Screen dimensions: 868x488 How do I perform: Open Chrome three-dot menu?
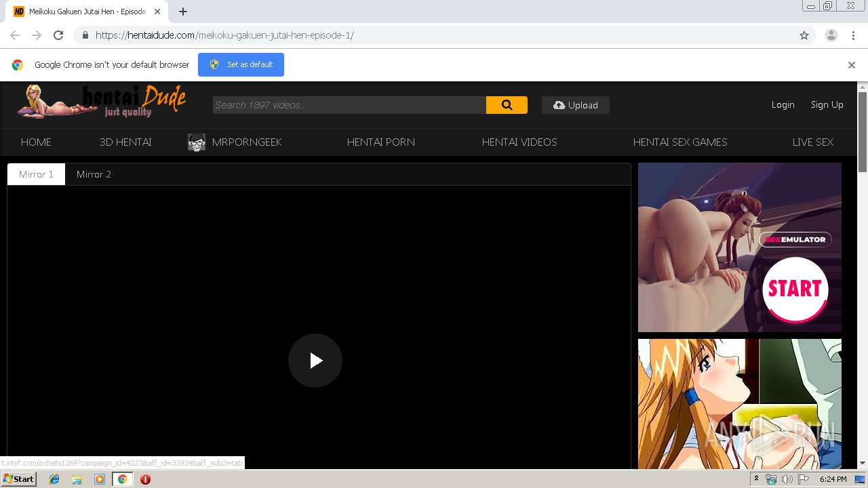853,35
